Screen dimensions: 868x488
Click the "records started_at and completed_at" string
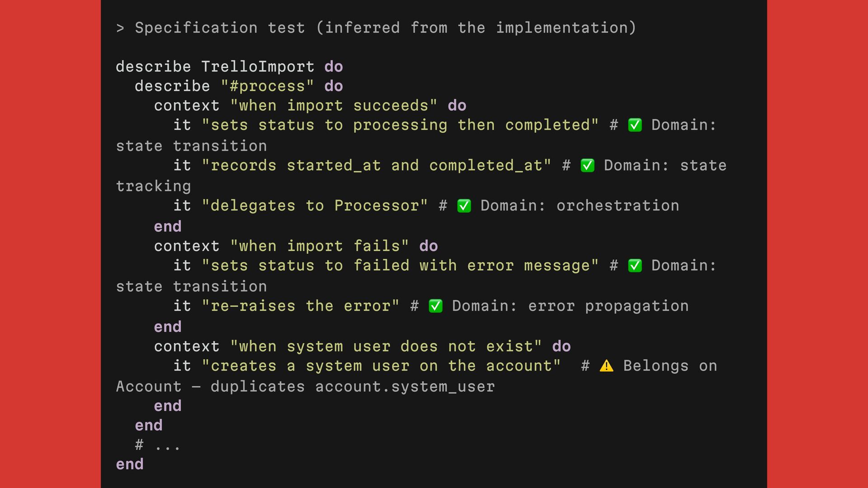tap(376, 166)
